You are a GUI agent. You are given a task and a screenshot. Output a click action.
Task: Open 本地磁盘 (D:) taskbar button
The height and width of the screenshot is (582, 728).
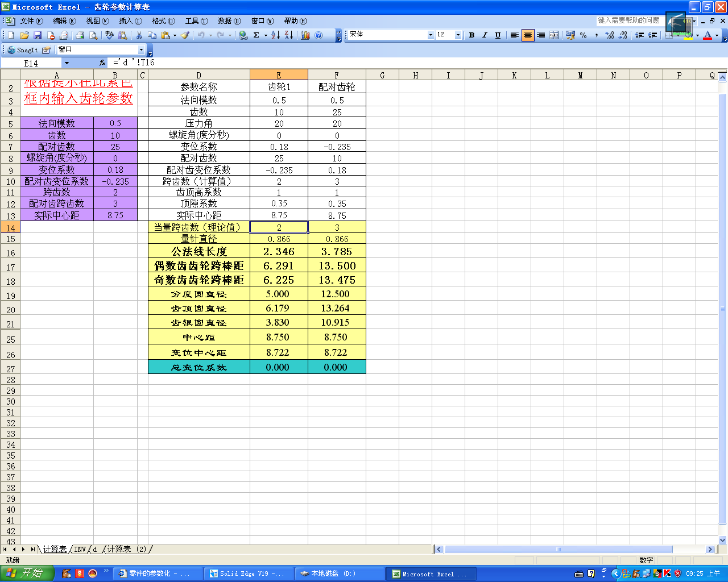(x=340, y=574)
